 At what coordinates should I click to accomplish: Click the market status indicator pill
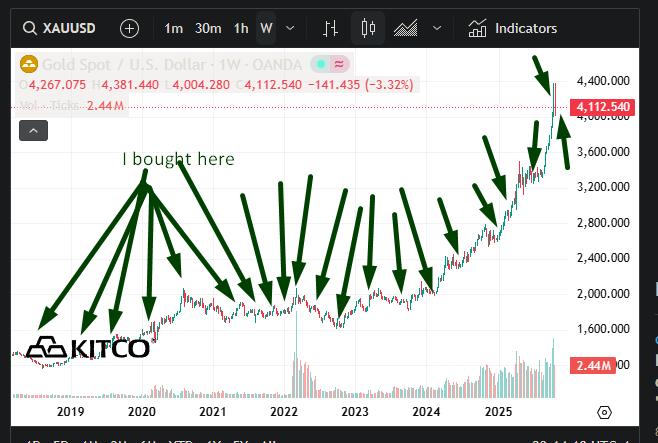330,64
